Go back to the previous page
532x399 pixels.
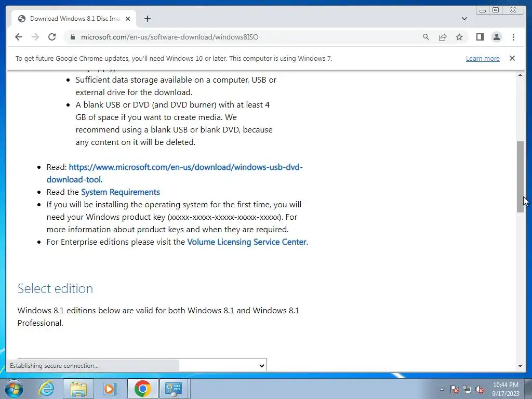pyautogui.click(x=19, y=37)
